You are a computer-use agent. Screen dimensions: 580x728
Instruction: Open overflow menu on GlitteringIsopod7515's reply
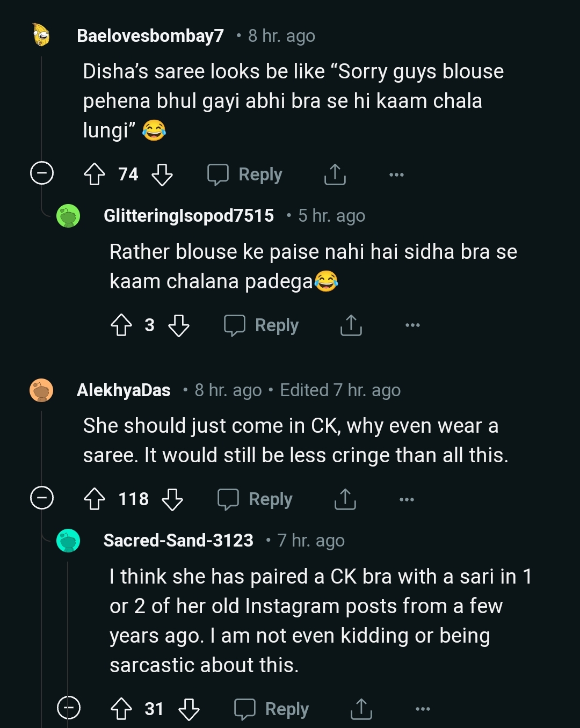click(412, 325)
